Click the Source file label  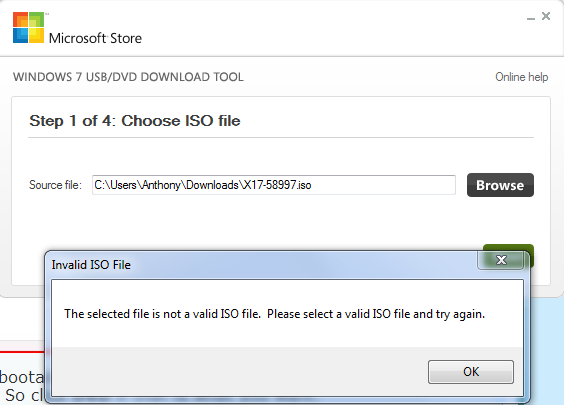click(55, 185)
